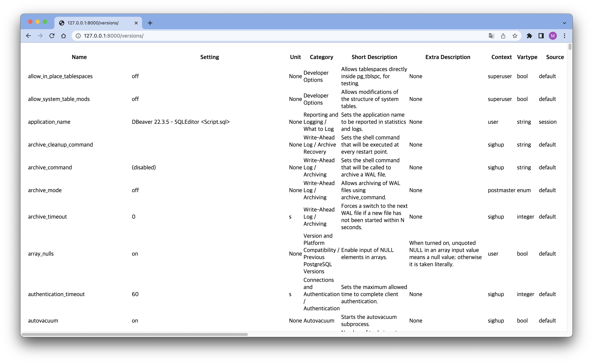The height and width of the screenshot is (364, 593).
Task: Reload the versions page
Action: click(x=52, y=36)
